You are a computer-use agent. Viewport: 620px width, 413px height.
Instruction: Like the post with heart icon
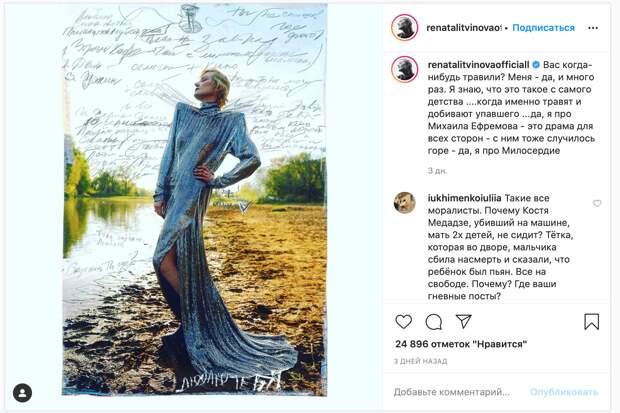(403, 322)
